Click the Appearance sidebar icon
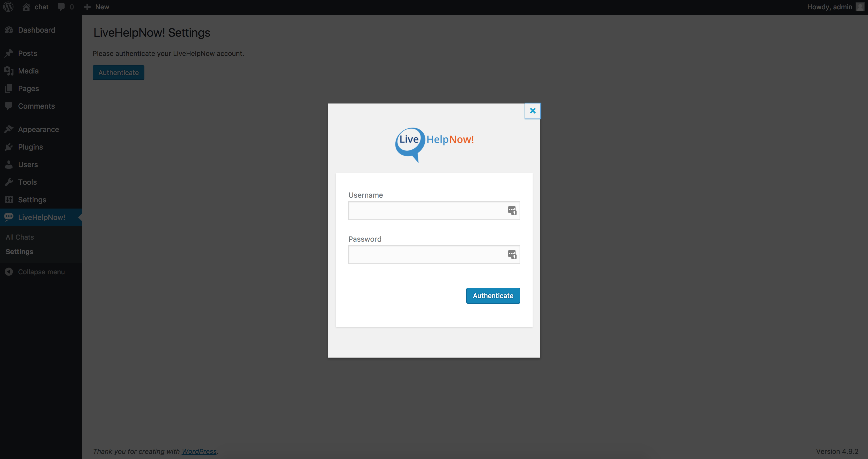 pos(9,129)
